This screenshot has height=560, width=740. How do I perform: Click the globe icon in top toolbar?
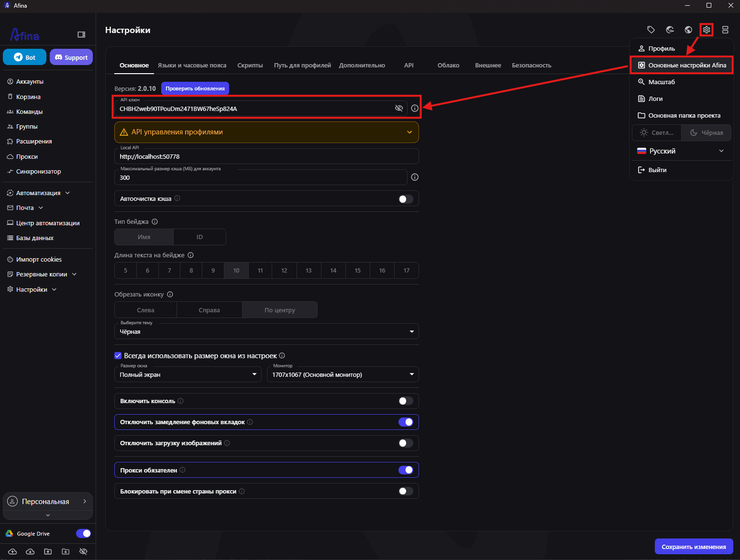point(688,30)
